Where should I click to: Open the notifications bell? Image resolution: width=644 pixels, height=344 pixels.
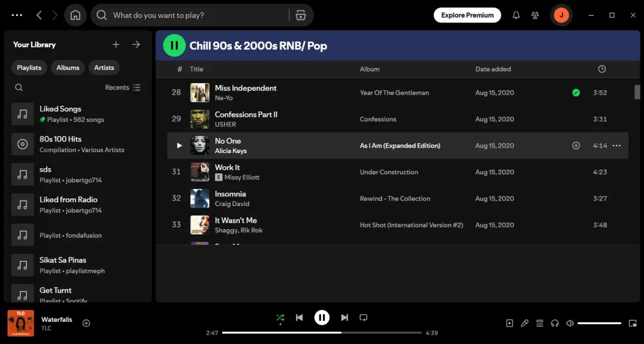516,15
